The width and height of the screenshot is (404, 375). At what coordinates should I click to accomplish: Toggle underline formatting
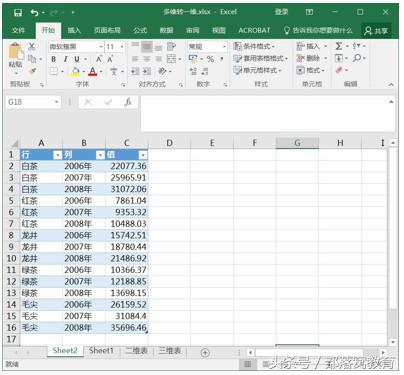click(77, 59)
